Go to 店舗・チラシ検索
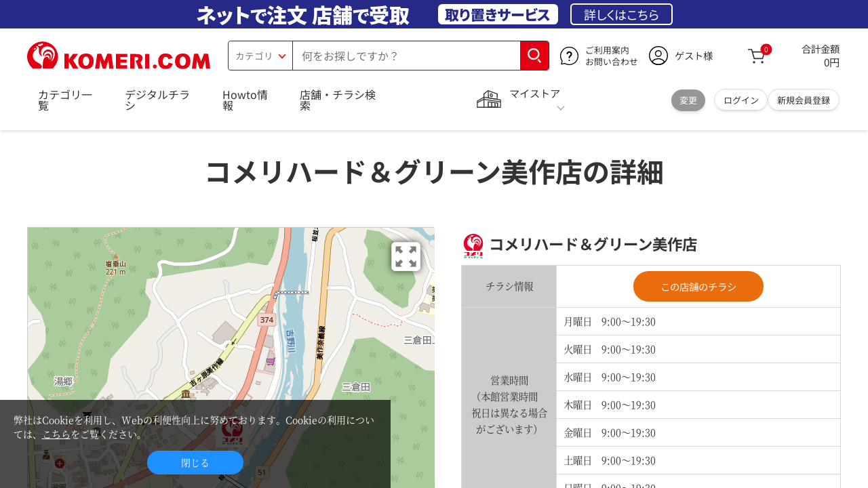 338,100
